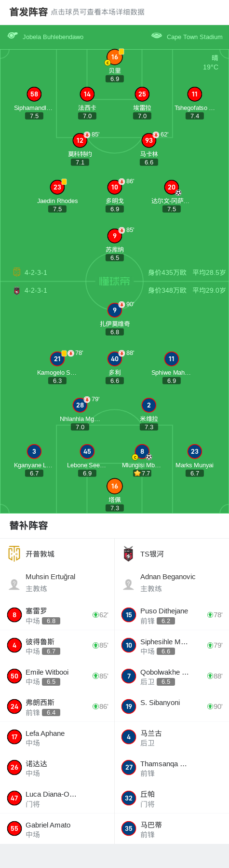The width and height of the screenshot is (229, 868).
Task: Select substitute 8 塞雷罗 row
Action: 57,615
